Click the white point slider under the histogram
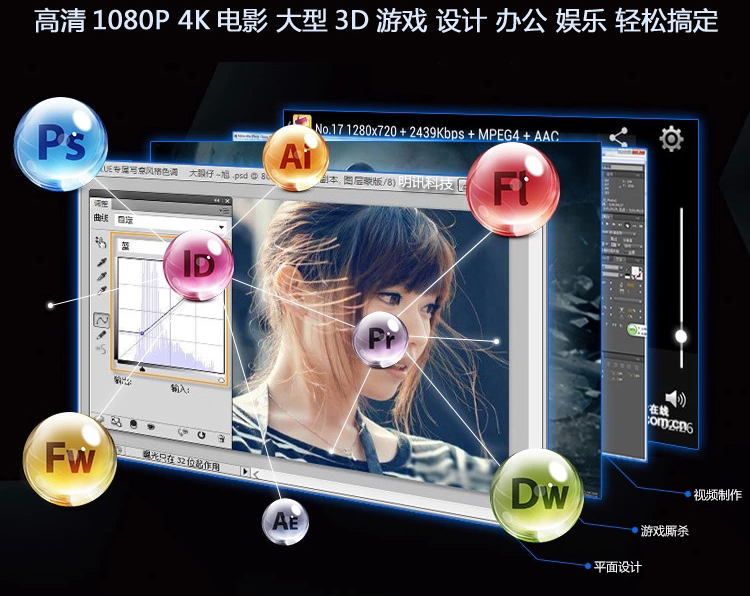Screen dimensions: 750x596 (x=221, y=380)
